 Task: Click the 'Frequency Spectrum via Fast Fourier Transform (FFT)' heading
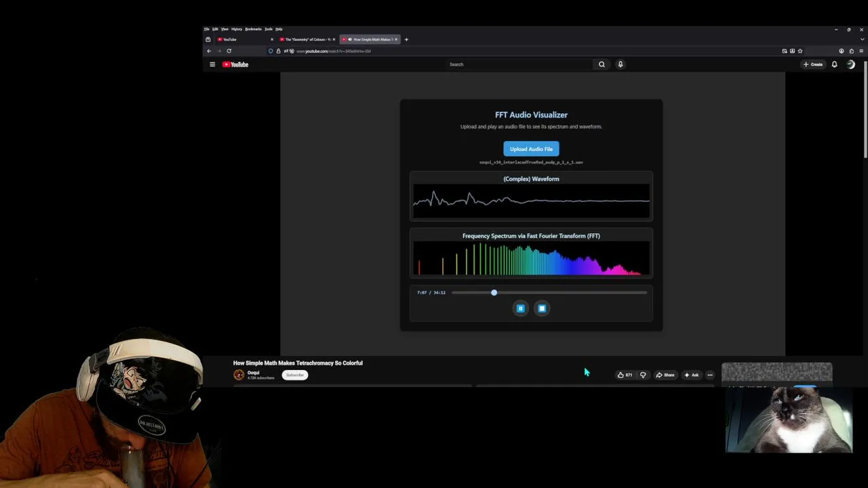tap(531, 236)
